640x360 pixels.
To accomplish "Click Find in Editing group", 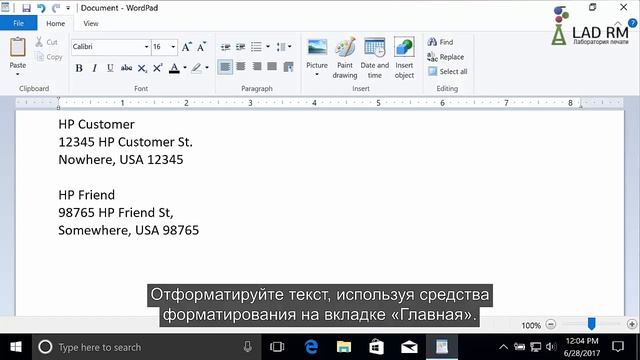I will tap(440, 42).
